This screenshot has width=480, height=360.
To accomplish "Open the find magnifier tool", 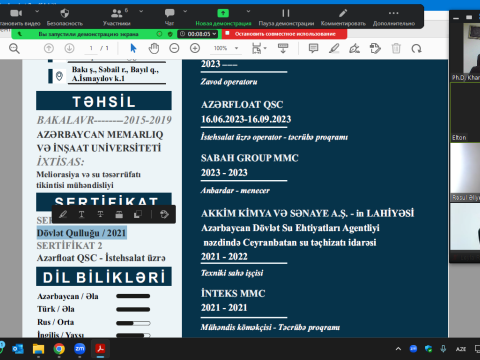I will tap(14, 49).
